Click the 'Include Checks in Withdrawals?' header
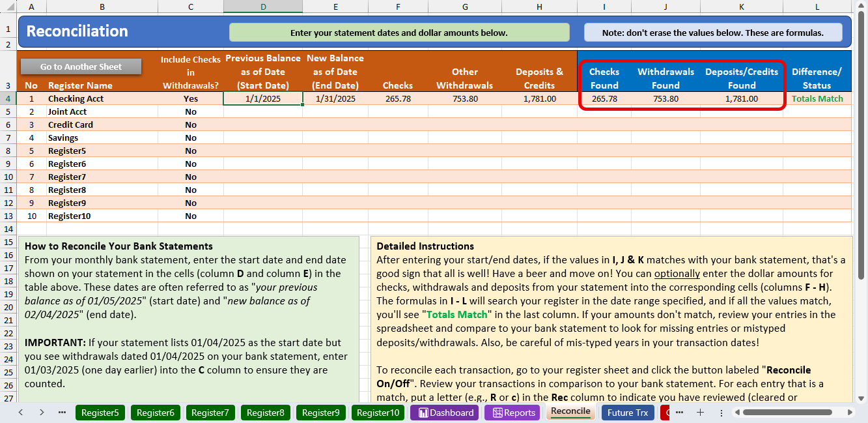 pos(191,72)
